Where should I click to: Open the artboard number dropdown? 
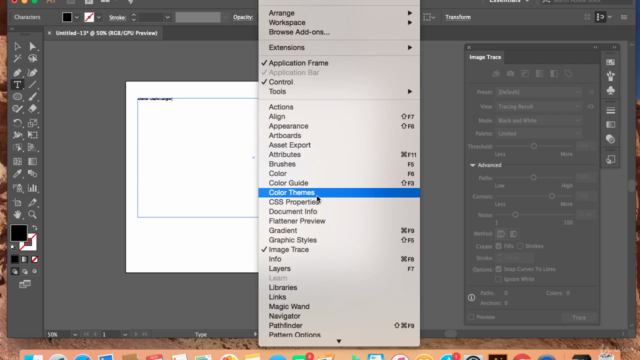125,334
